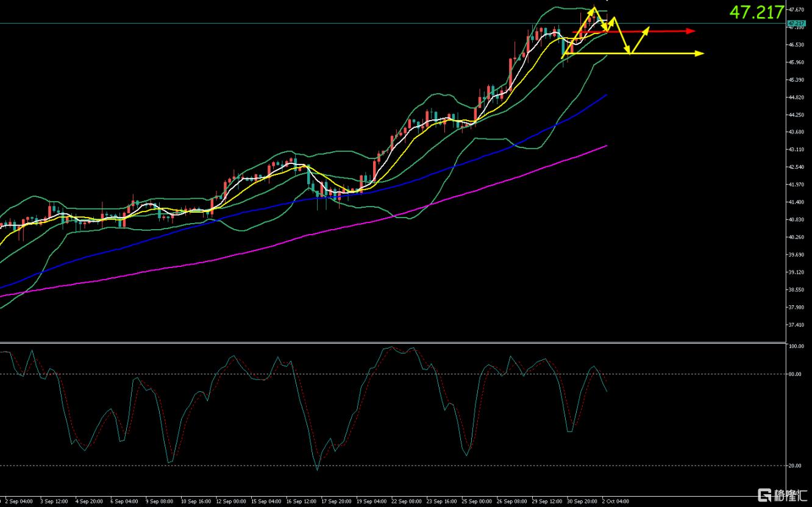Click the 100.00 oscillator scale label

click(x=795, y=346)
